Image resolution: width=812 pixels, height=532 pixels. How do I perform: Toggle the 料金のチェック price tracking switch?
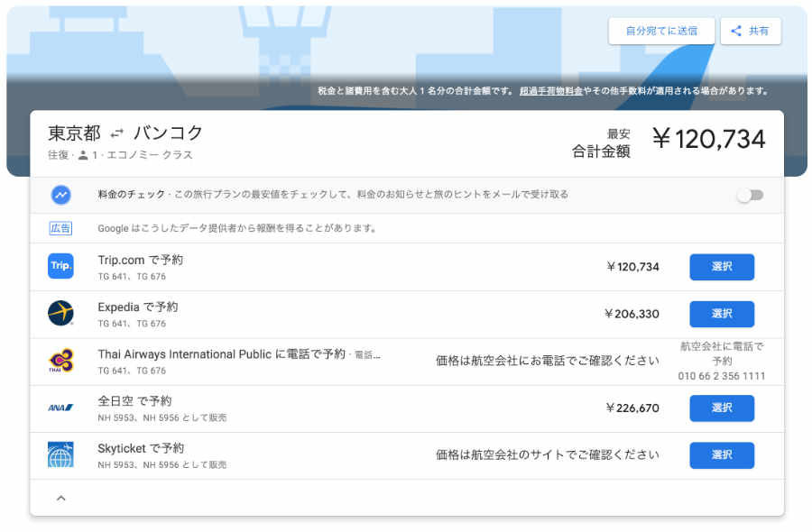tap(751, 195)
